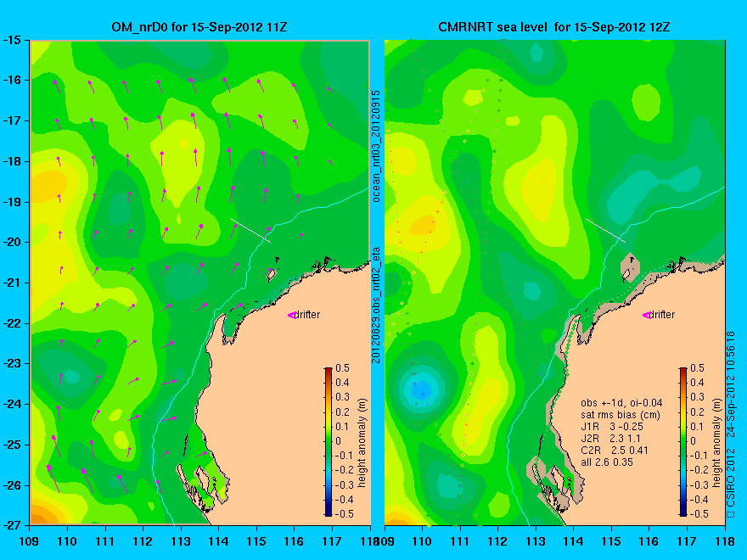
Task: Click the latitude label -26
Action: click(12, 484)
